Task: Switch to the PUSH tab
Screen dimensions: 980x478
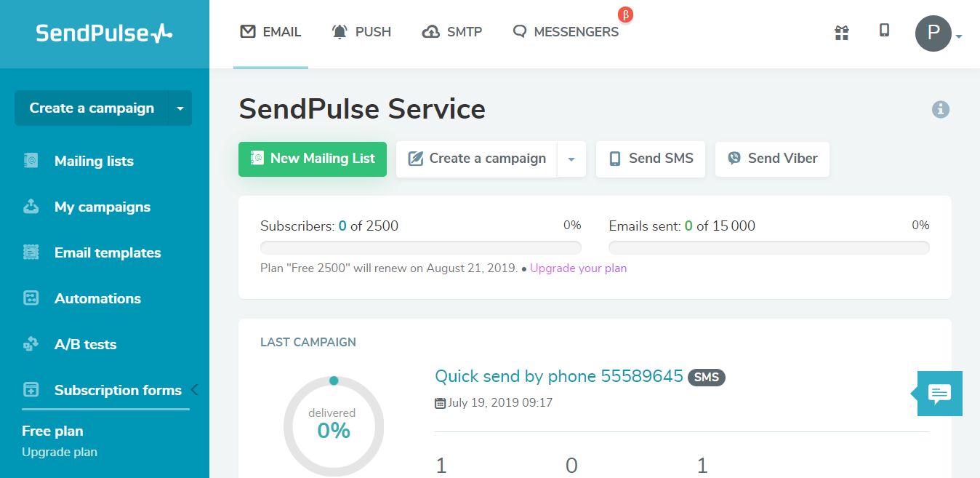Action: click(361, 32)
